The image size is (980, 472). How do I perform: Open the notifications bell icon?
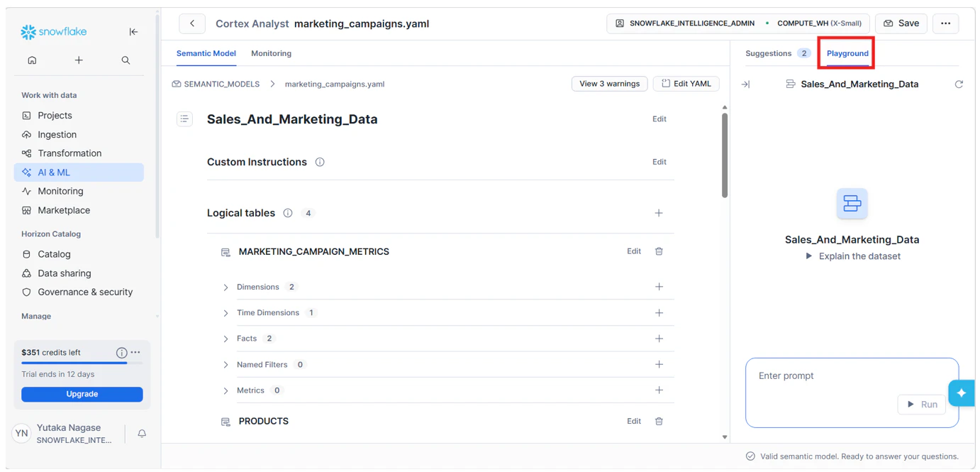(142, 434)
